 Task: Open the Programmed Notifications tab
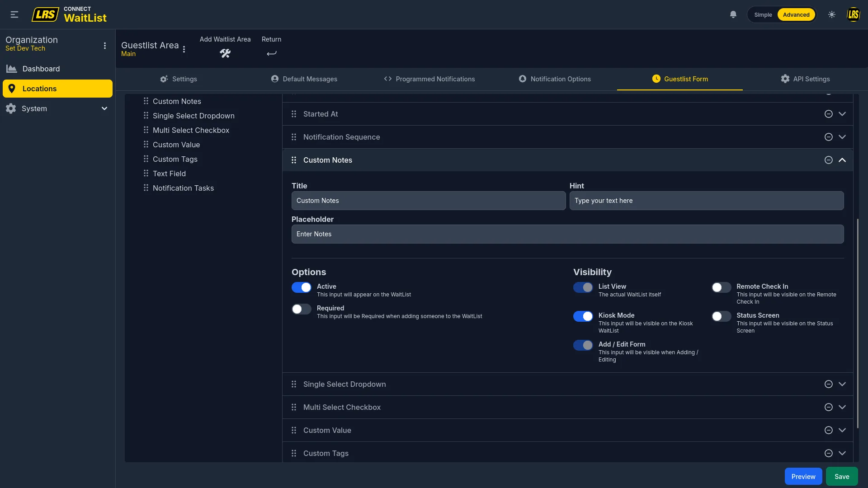click(x=429, y=79)
